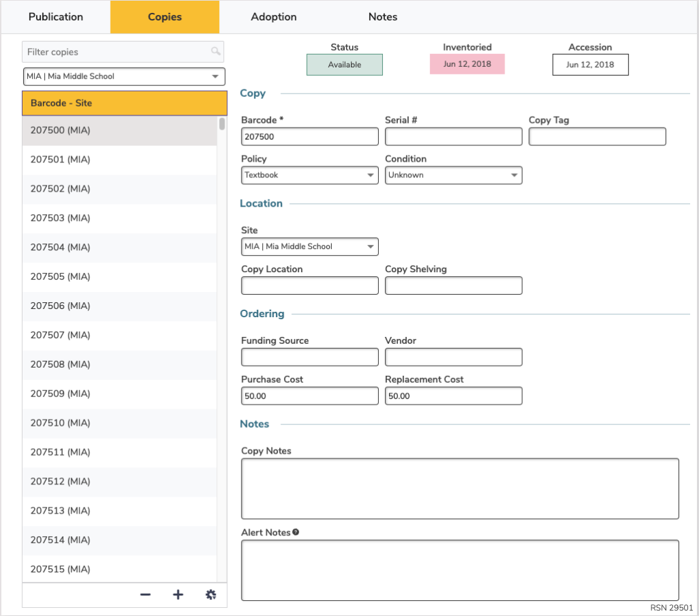
Task: Select copy 207507 (MIA)
Action: tap(119, 335)
